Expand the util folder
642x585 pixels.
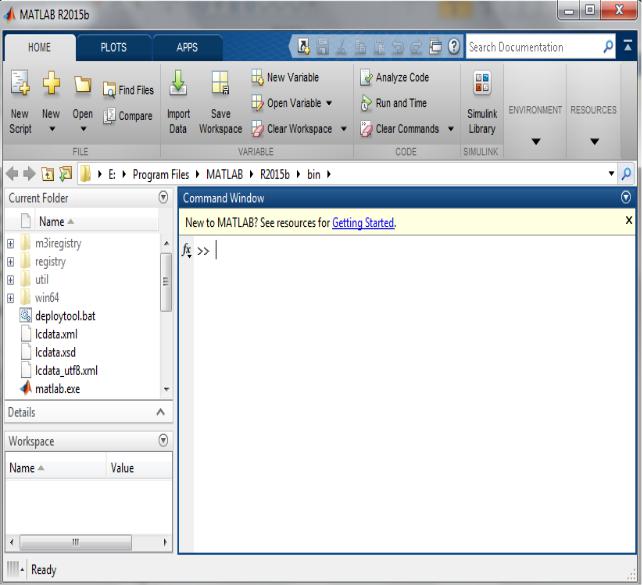[x=11, y=280]
